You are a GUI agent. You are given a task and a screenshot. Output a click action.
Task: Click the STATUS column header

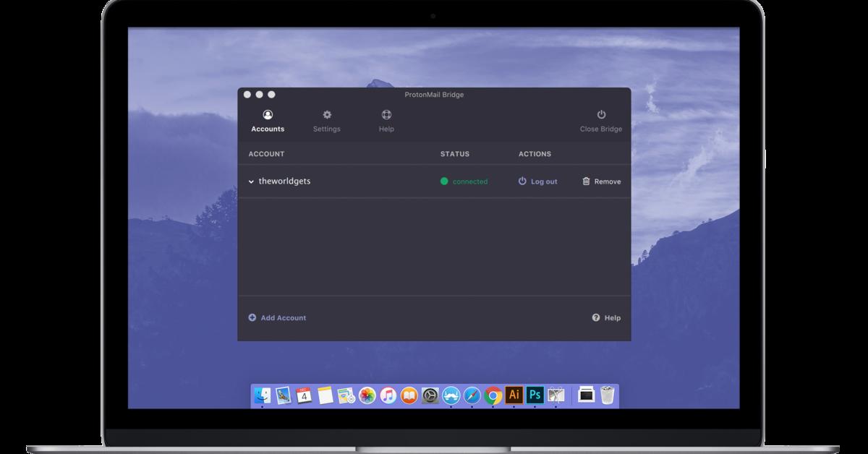455,154
